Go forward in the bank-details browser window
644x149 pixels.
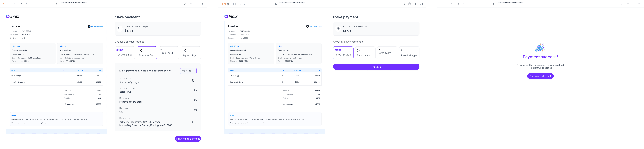coord(26,4)
